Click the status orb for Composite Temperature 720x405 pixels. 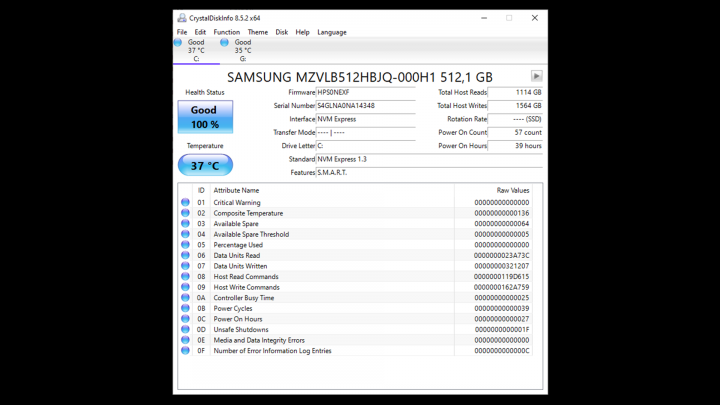[x=185, y=213]
